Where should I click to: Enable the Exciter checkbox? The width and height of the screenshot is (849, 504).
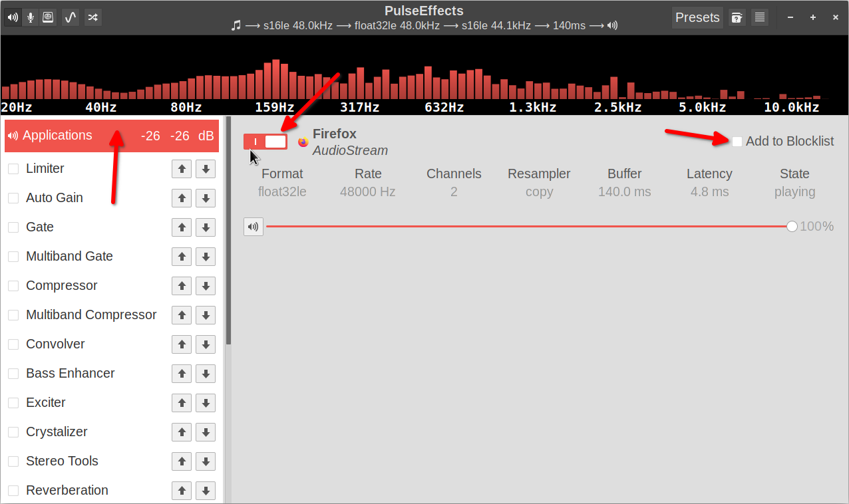click(x=13, y=403)
